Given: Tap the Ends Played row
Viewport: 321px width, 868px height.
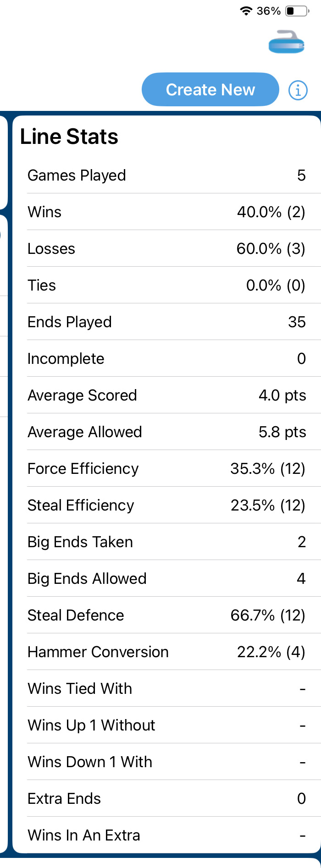Looking at the screenshot, I should click(x=166, y=322).
